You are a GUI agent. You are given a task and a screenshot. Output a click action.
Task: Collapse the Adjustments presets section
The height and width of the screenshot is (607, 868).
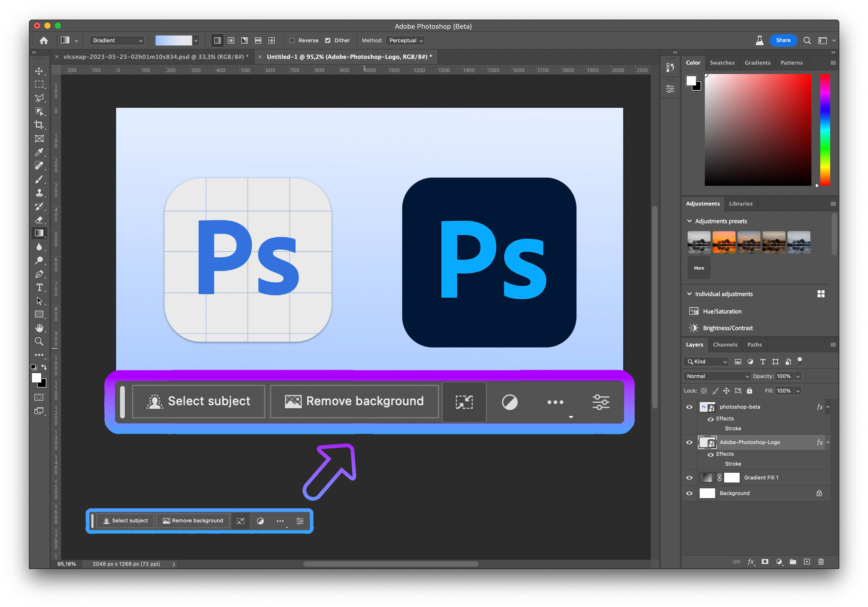[x=690, y=221]
